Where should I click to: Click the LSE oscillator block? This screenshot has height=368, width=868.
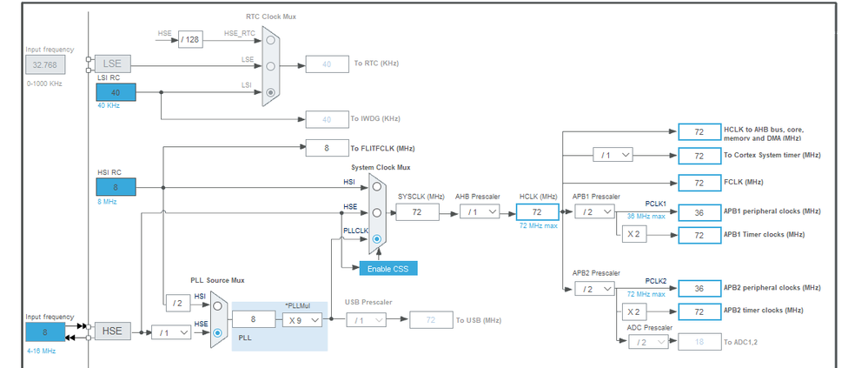[x=112, y=64]
